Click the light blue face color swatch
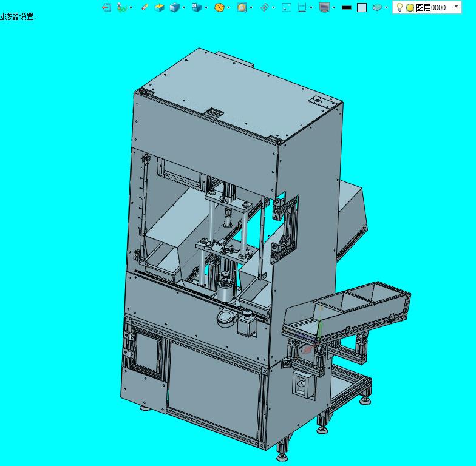The height and width of the screenshot is (466, 476). [x=362, y=7]
